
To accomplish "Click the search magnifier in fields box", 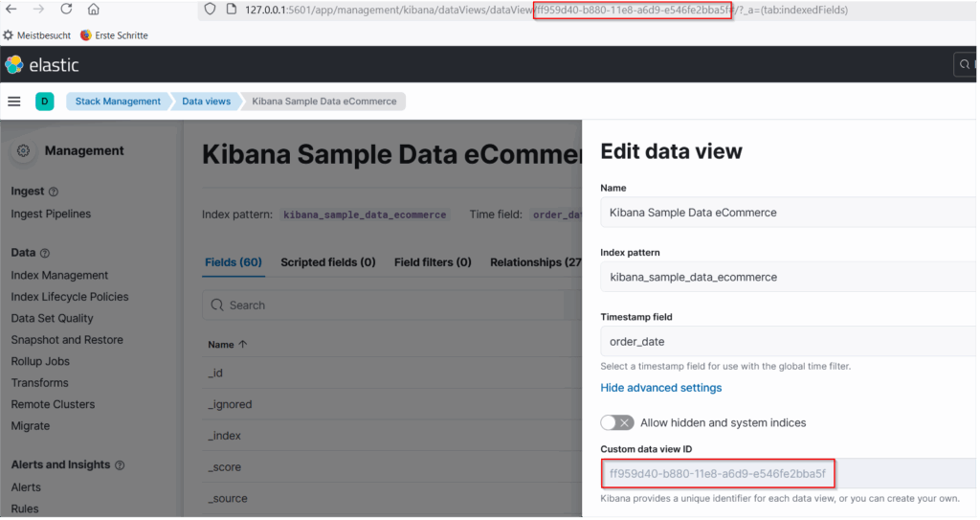I will click(x=217, y=305).
